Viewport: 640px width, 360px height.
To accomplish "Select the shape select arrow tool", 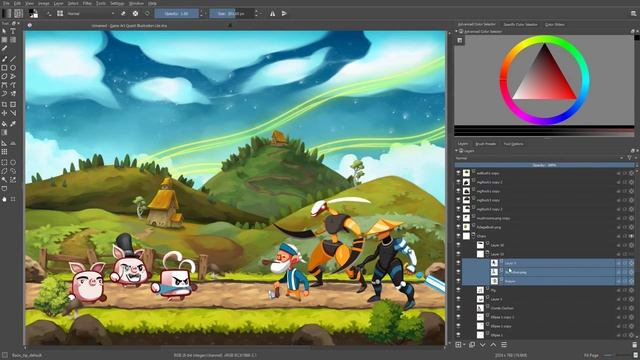I will tap(4, 31).
